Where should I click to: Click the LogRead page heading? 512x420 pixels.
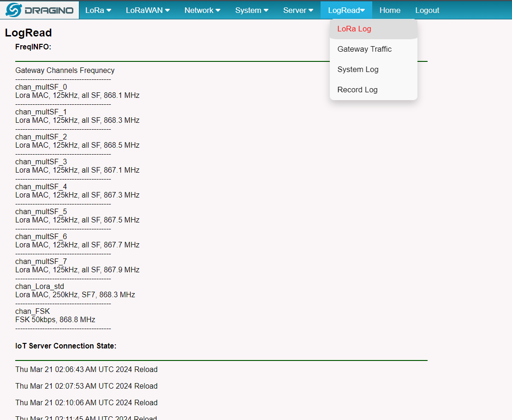tap(28, 33)
